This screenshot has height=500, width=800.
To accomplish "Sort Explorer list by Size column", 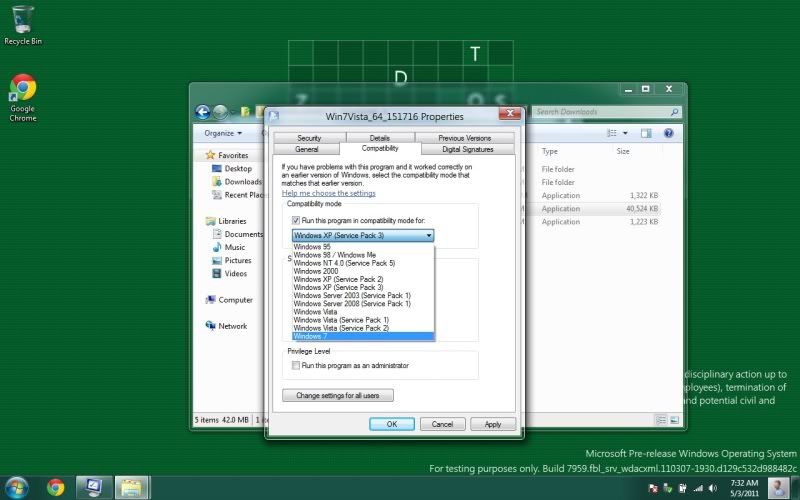I will click(x=623, y=152).
